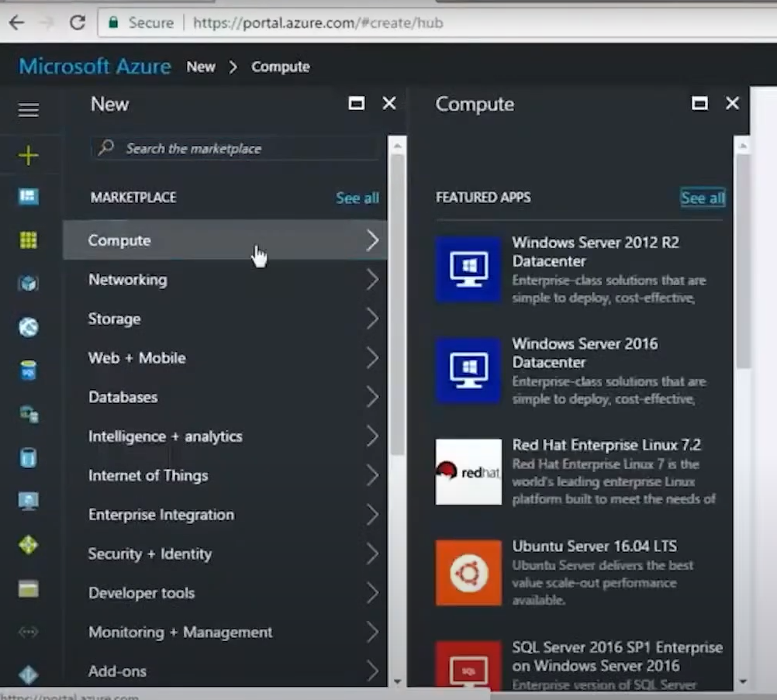Open the Virtual networks sidebar icon

(28, 632)
